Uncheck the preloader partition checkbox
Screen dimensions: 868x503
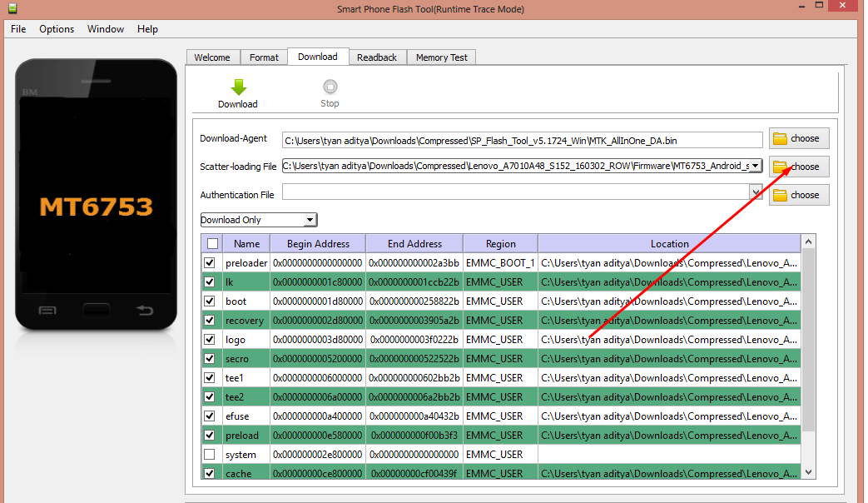pos(210,263)
